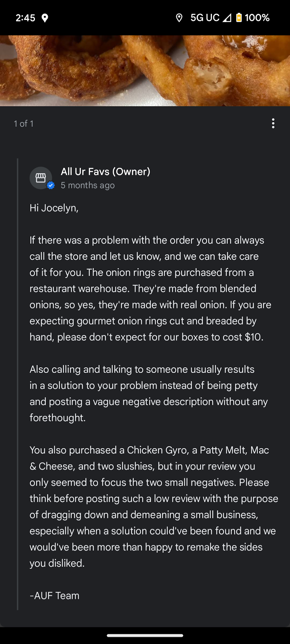Image resolution: width=290 pixels, height=644 pixels.
Task: Tap the 5G UC network indicator
Action: click(205, 18)
